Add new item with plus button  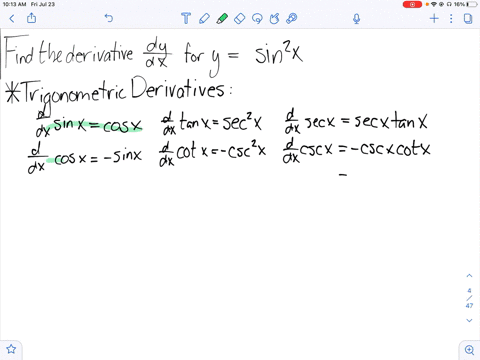pyautogui.click(x=434, y=18)
